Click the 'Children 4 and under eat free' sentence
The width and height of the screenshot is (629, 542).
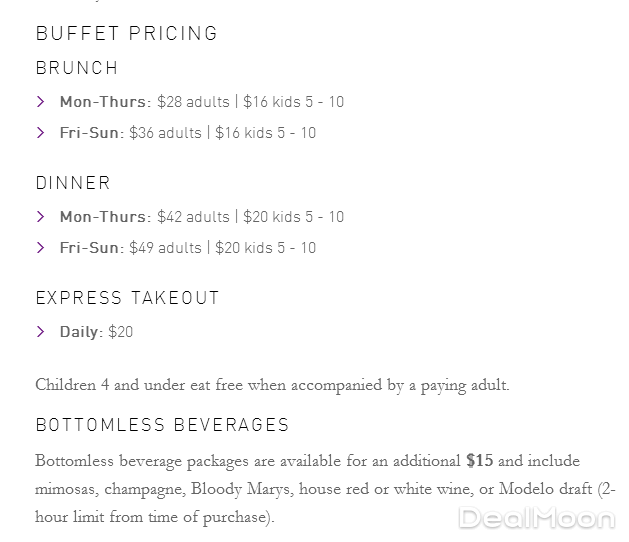[x=272, y=385]
